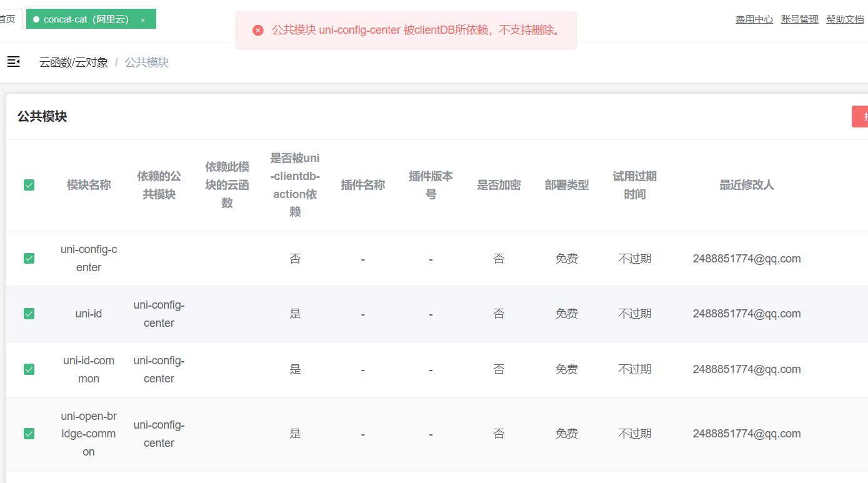Uncheck the uni-id row checkbox

(29, 314)
